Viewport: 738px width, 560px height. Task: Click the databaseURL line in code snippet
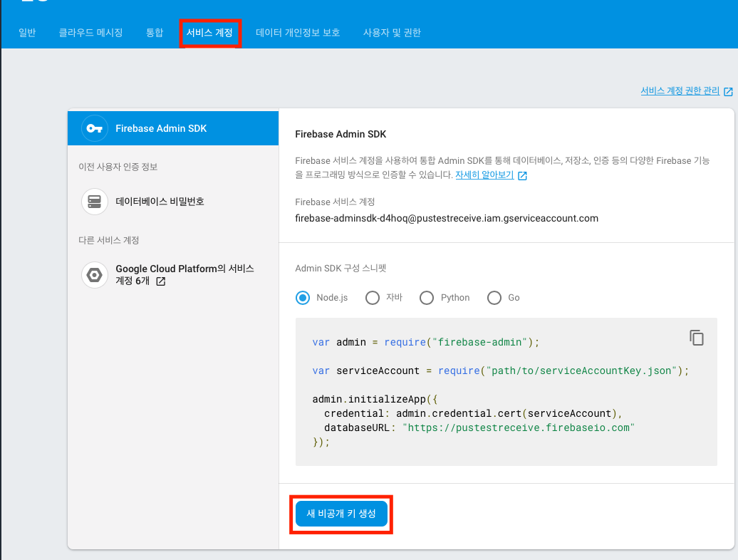click(x=479, y=427)
